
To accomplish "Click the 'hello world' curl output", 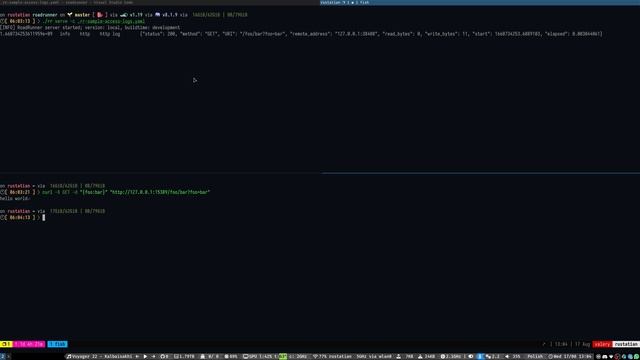I will [15, 198].
